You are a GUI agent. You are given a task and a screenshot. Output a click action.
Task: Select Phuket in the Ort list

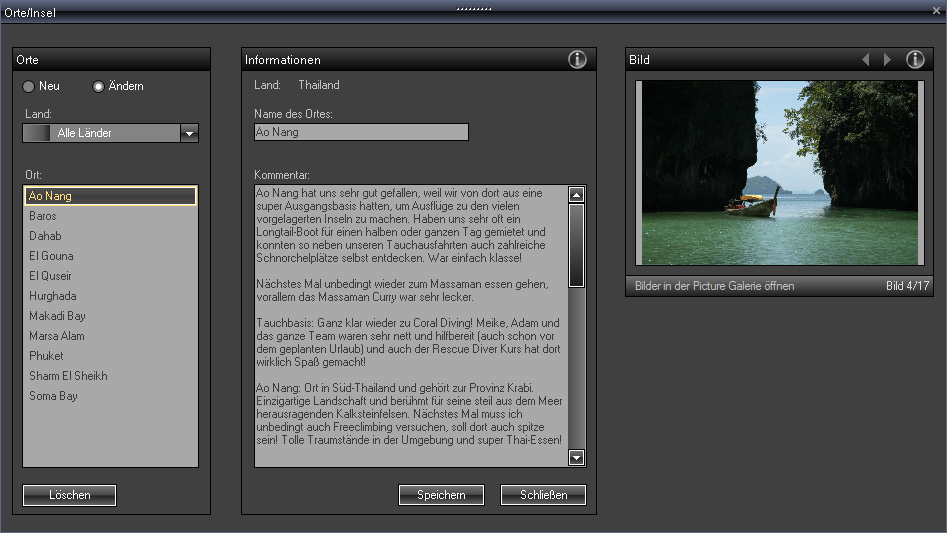(x=46, y=356)
